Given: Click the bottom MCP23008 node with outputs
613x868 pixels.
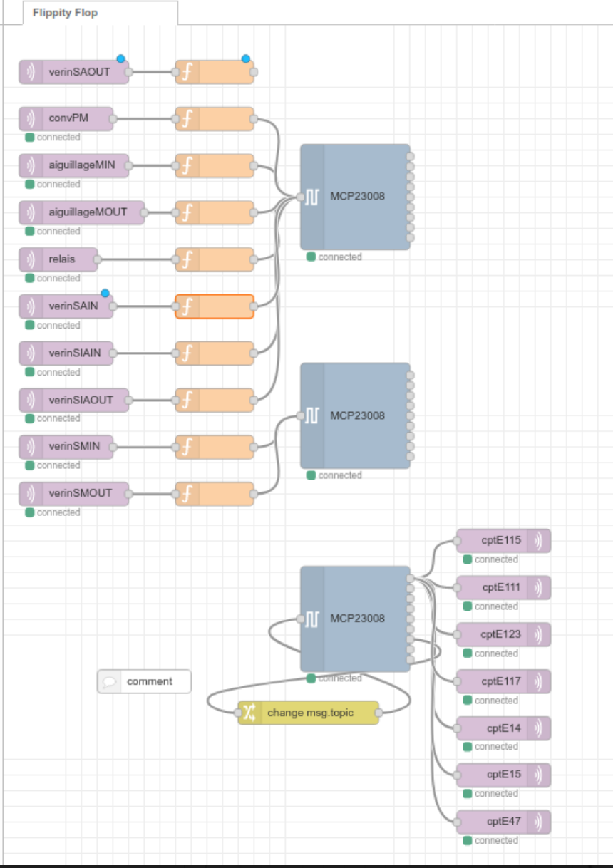Looking at the screenshot, I should 356,619.
